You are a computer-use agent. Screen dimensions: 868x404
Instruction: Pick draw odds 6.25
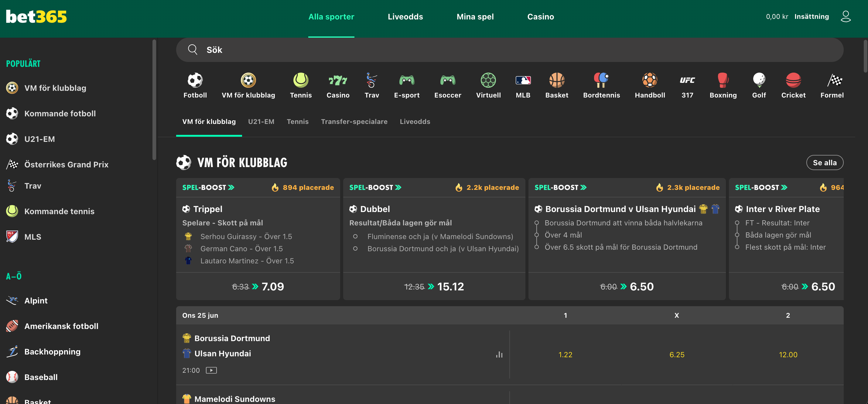677,354
